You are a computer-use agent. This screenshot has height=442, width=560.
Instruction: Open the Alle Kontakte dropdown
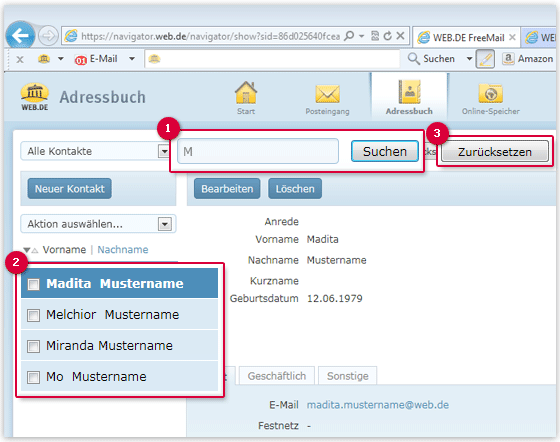coord(95,151)
